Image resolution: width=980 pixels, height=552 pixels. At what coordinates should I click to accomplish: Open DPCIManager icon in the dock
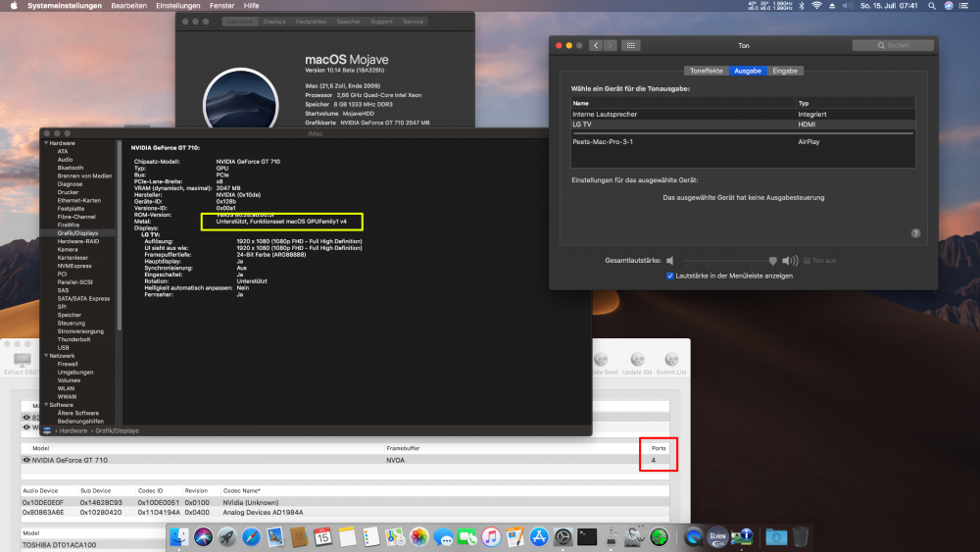pyautogui.click(x=742, y=537)
